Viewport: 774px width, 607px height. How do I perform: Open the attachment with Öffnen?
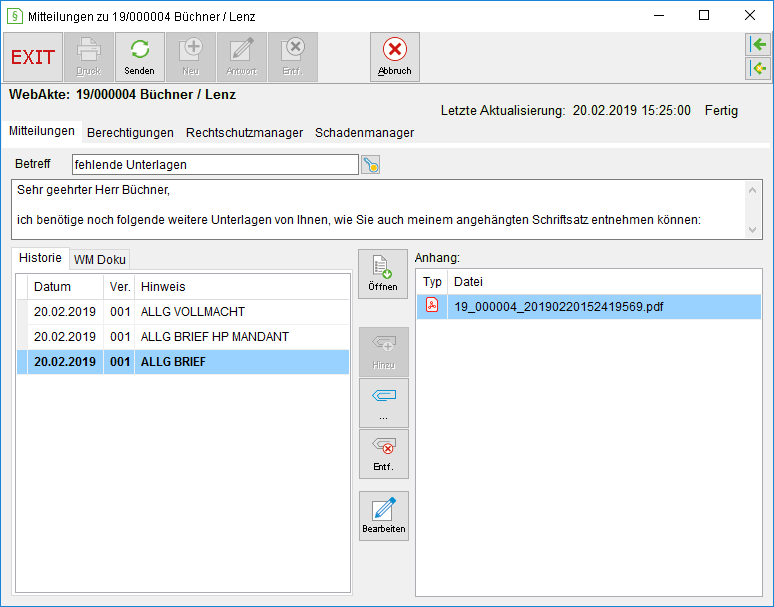[x=383, y=274]
